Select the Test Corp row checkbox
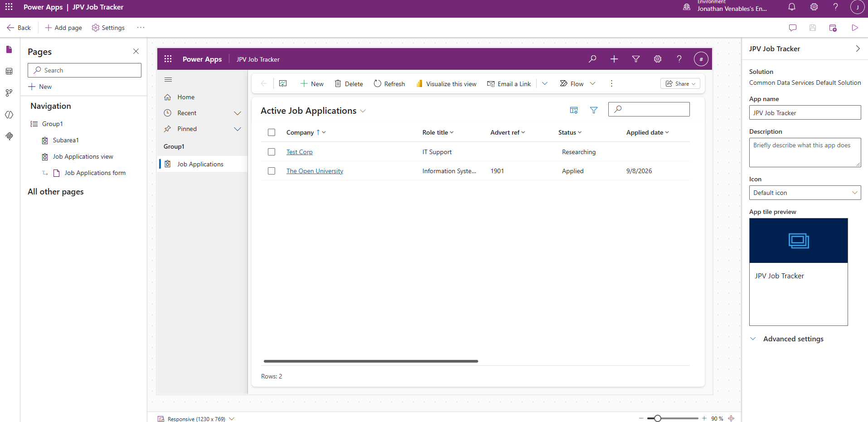Image resolution: width=868 pixels, height=422 pixels. [272, 152]
